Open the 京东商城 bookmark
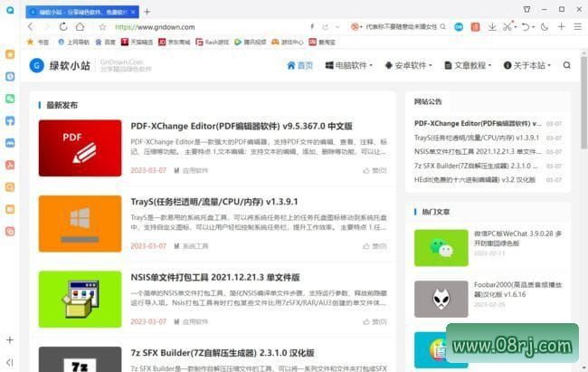The height and width of the screenshot is (372, 588). point(175,42)
